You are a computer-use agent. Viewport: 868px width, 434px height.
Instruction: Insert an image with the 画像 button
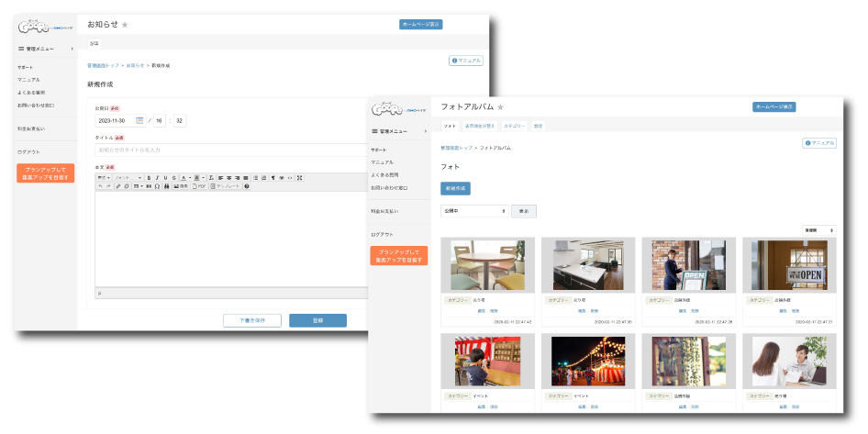click(181, 186)
